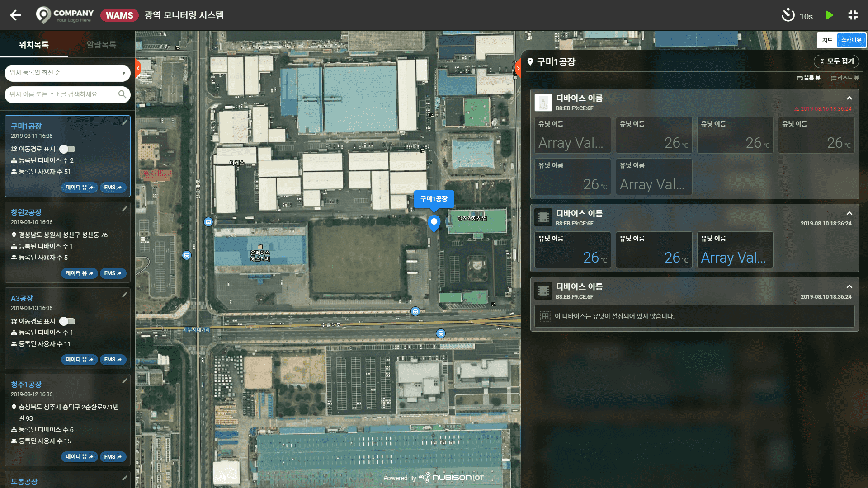Viewport: 868px width, 488px height.
Task: Click the 10s interval text
Action: click(x=806, y=17)
